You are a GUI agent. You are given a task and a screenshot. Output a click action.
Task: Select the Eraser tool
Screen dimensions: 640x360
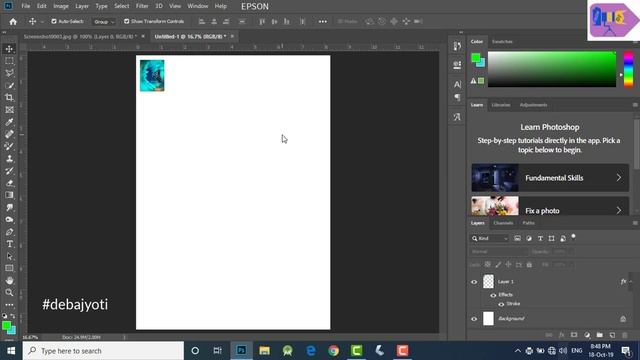click(9, 183)
